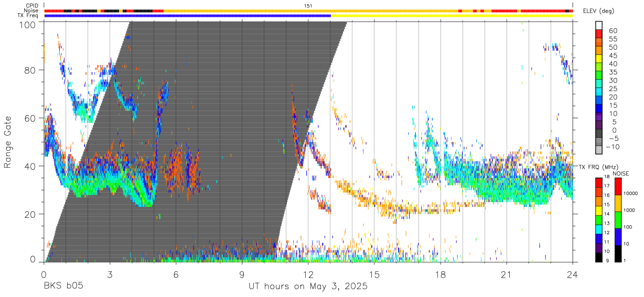Click the black bottom segment of TX FRQ bar
The height and width of the screenshot is (297, 644).
598,257
